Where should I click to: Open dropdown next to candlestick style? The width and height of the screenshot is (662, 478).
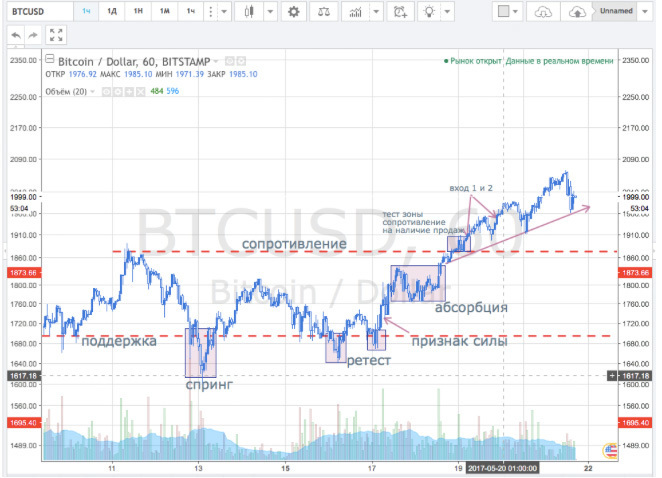click(271, 11)
